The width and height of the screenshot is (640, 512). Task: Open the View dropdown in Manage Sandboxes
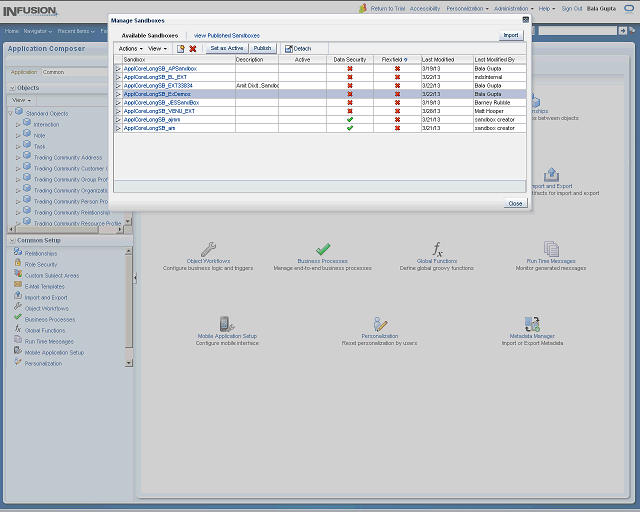158,48
